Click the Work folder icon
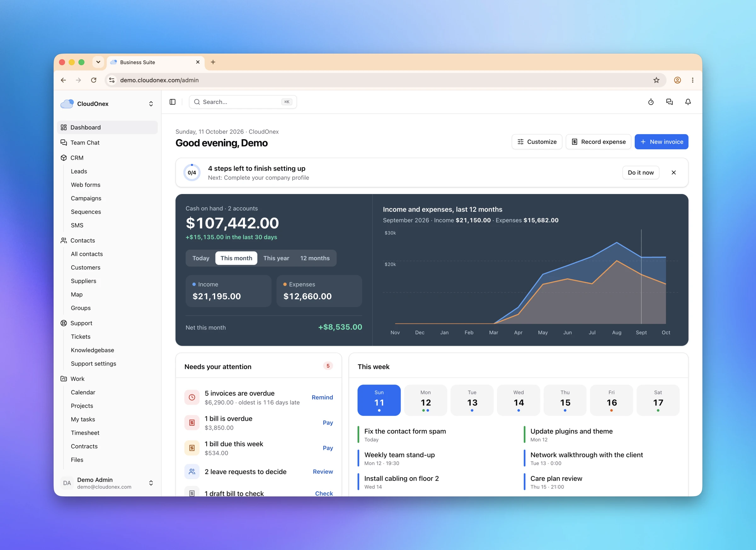The height and width of the screenshot is (550, 756). (x=64, y=379)
